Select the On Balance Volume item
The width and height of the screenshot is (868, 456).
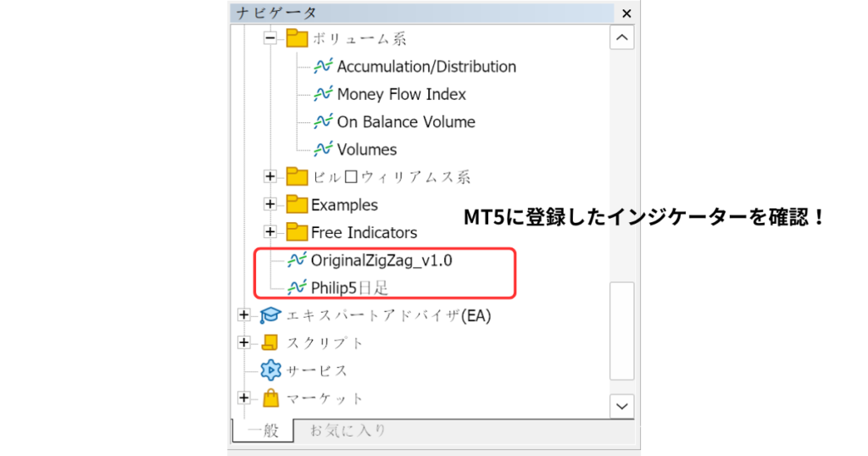coord(406,122)
